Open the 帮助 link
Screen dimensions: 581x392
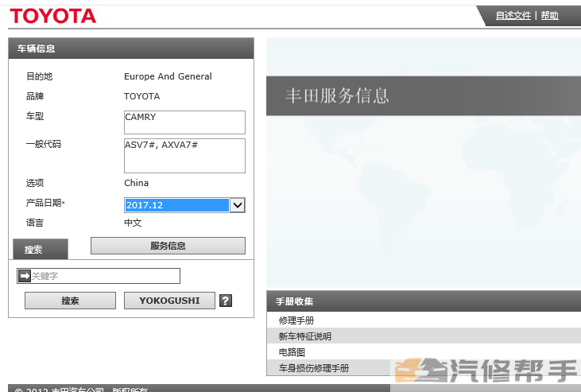(x=549, y=16)
